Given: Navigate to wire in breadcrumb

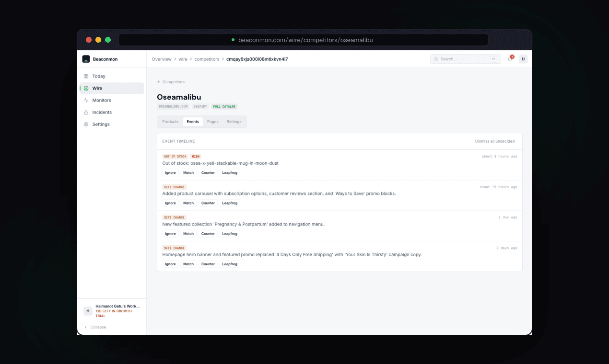Looking at the screenshot, I should point(183,59).
